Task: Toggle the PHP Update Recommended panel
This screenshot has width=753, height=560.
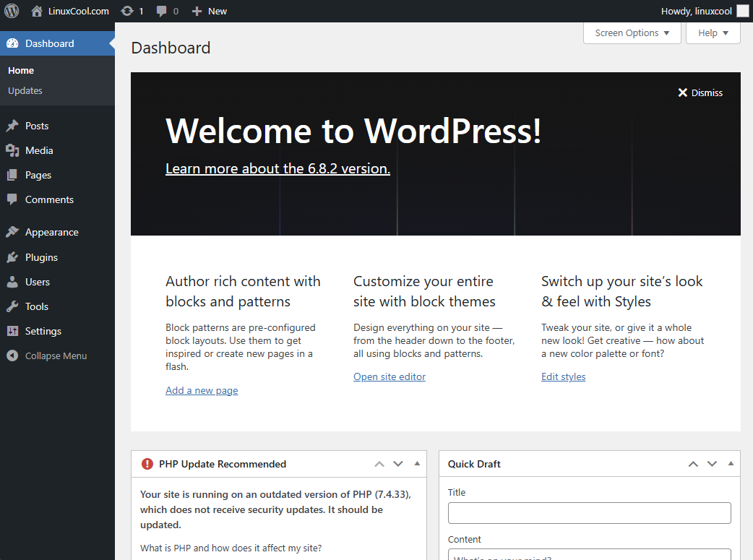Action: tap(417, 464)
